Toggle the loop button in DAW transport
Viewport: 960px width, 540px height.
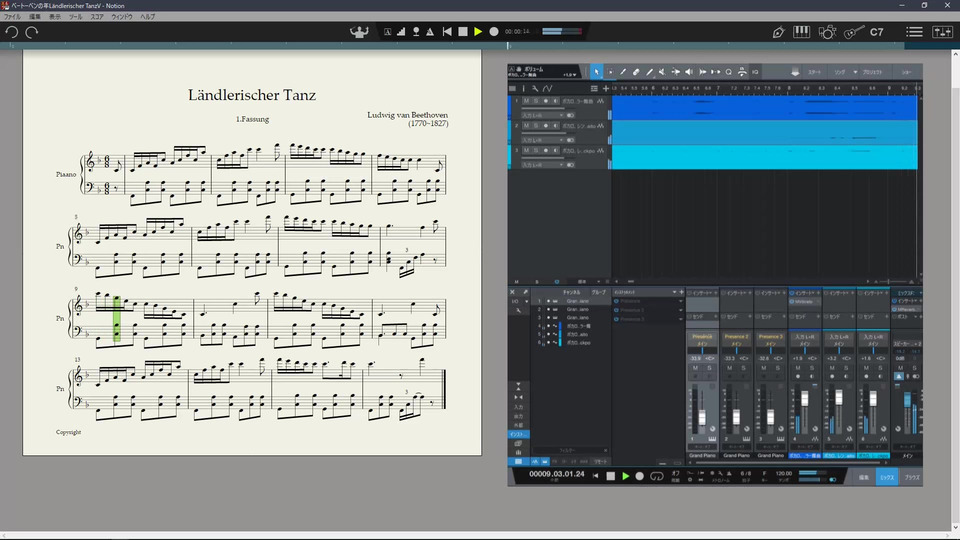click(x=656, y=476)
